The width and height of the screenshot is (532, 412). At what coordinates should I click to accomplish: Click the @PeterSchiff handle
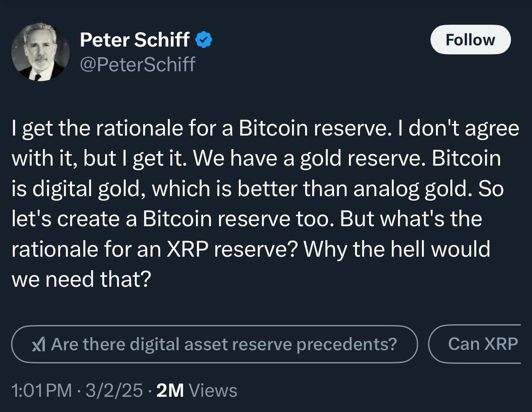pyautogui.click(x=138, y=65)
